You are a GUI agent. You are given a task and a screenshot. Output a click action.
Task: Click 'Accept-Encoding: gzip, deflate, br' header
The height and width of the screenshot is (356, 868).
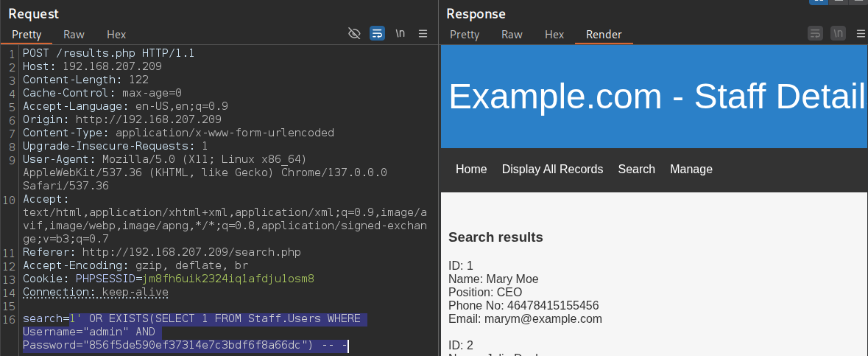click(x=135, y=265)
